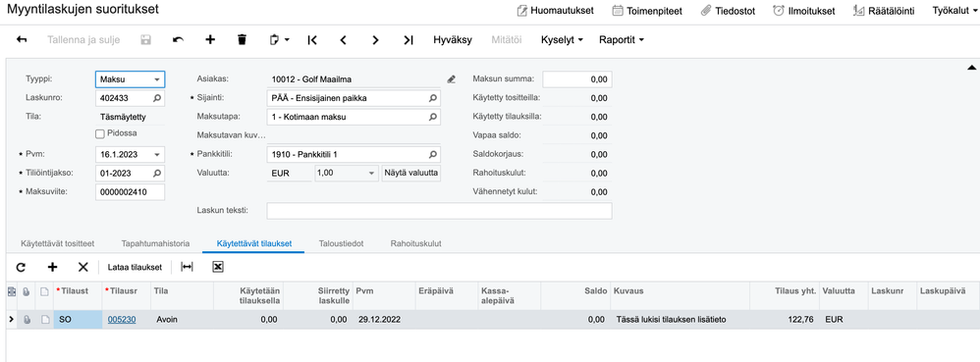Open the Pvm date picker dropdown

click(157, 154)
